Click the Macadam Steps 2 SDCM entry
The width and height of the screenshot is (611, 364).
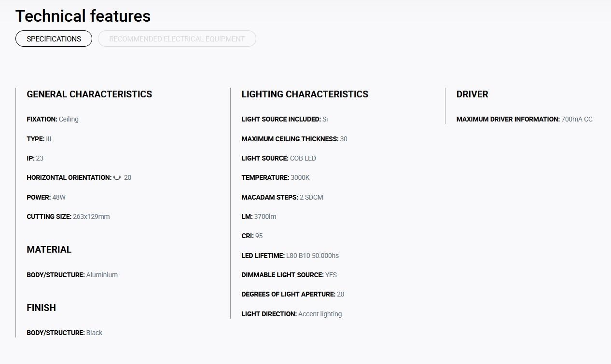coord(282,197)
